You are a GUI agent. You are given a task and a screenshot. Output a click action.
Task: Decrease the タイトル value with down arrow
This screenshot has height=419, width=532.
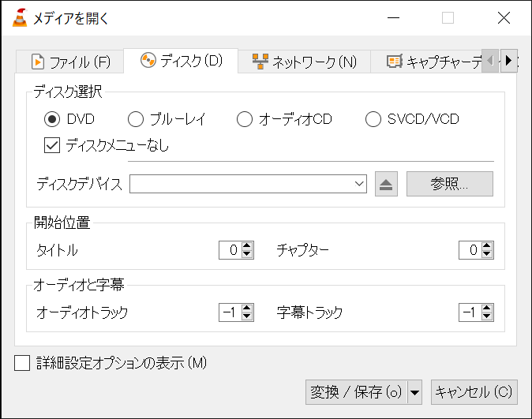pyautogui.click(x=247, y=254)
